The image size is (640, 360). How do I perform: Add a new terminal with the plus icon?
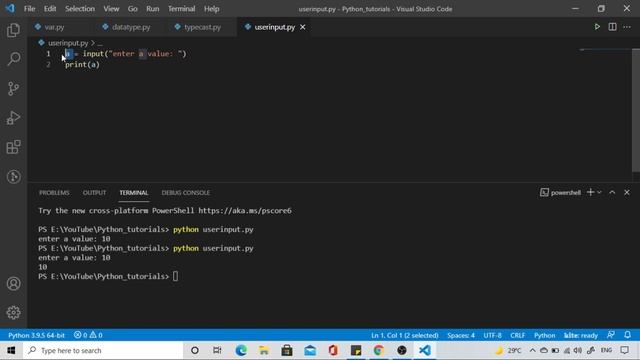point(590,192)
